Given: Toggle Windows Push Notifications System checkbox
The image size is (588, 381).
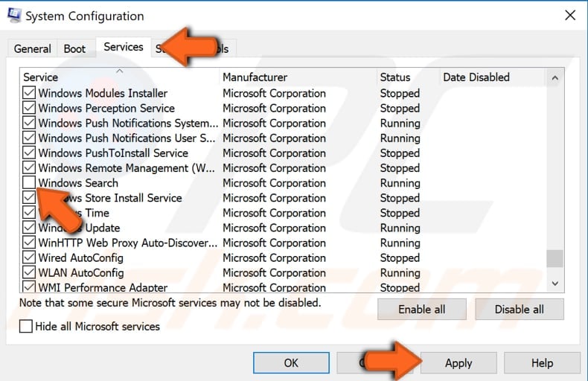Looking at the screenshot, I should point(29,123).
